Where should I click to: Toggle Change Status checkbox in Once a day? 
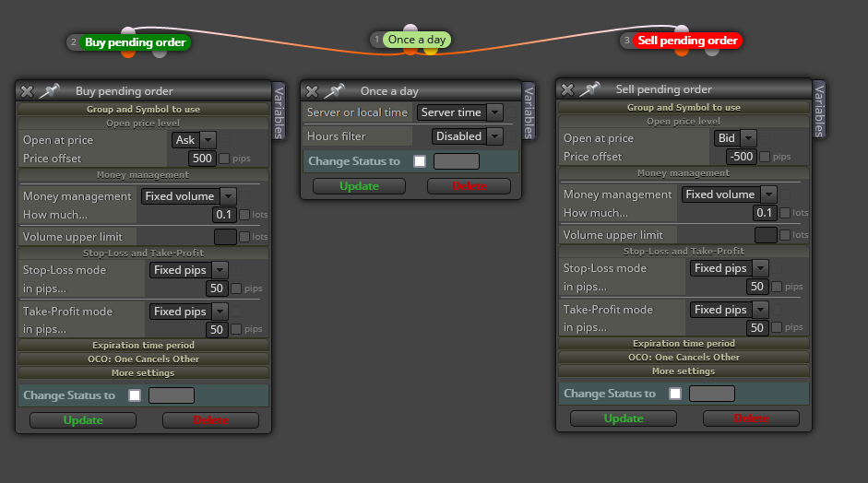pos(420,161)
